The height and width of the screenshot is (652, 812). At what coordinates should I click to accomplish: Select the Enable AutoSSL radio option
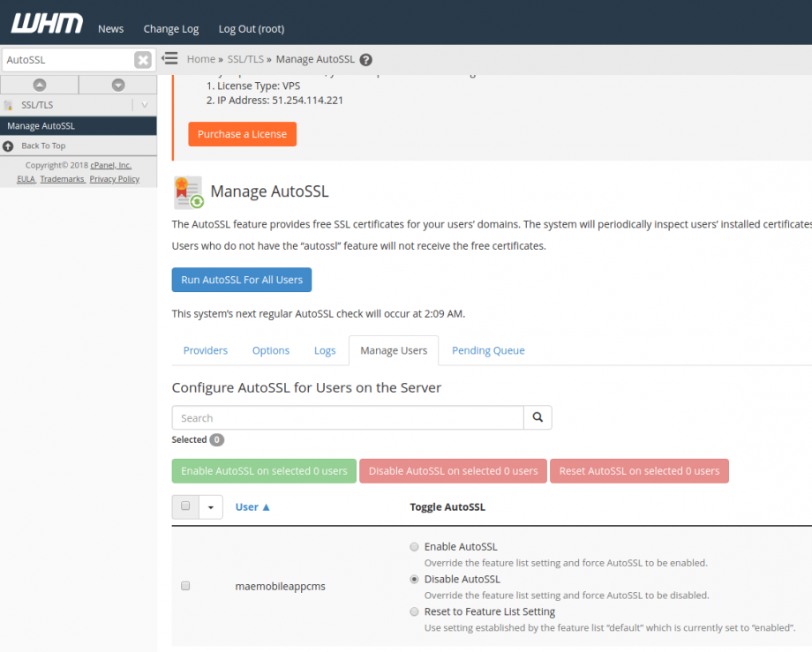coord(414,547)
